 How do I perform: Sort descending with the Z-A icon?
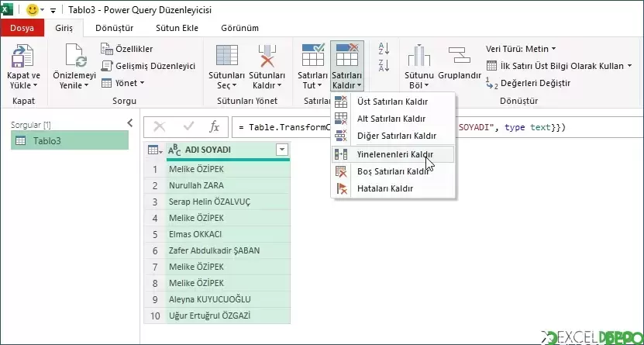click(384, 65)
